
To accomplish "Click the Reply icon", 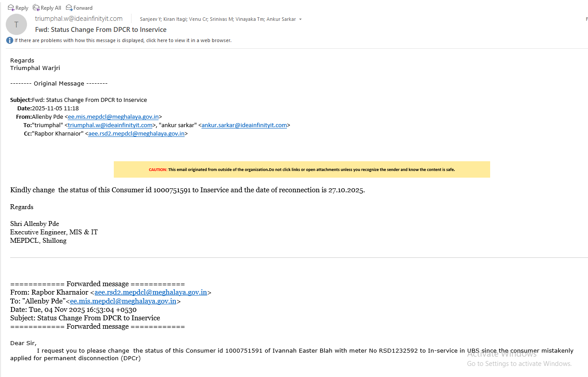I will click(x=11, y=8).
